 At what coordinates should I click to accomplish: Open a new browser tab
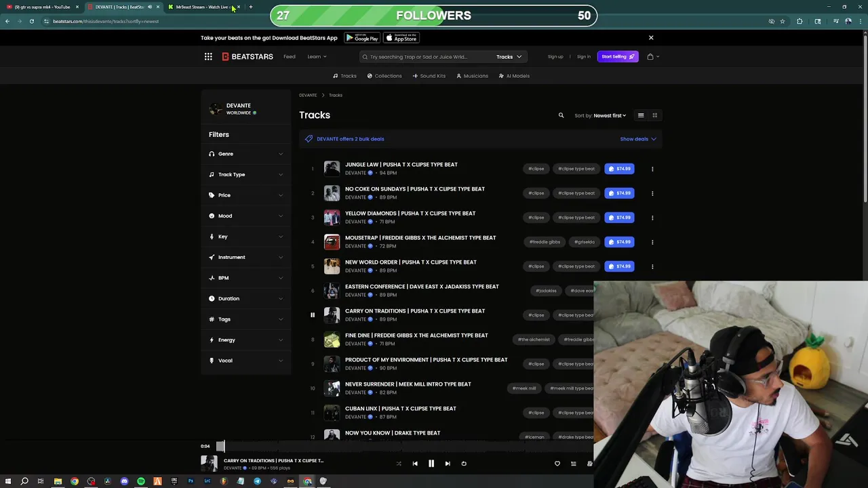pos(251,7)
